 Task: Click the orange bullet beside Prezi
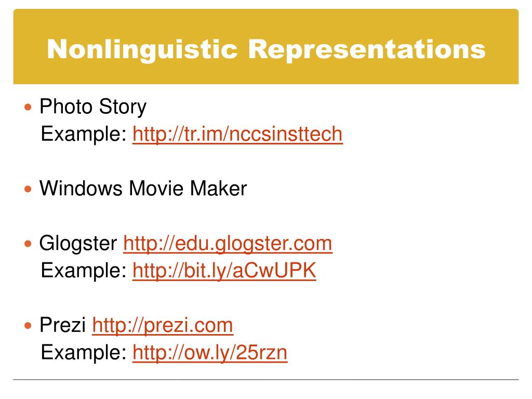(x=28, y=326)
